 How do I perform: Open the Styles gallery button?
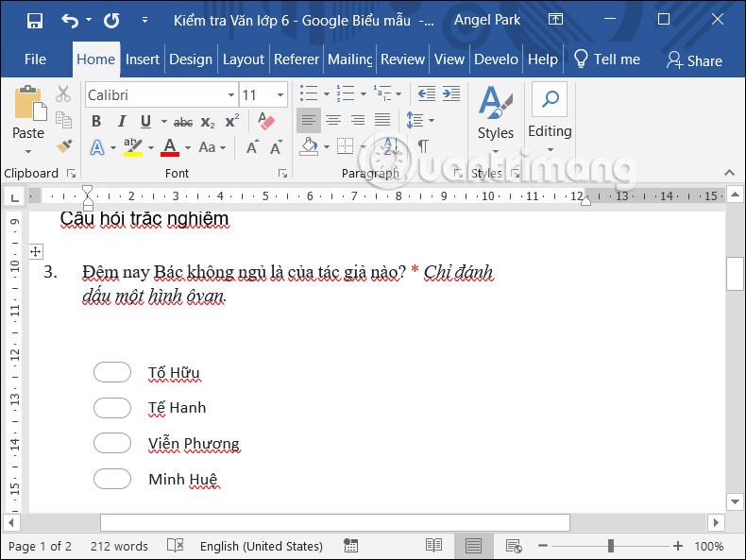[x=496, y=119]
